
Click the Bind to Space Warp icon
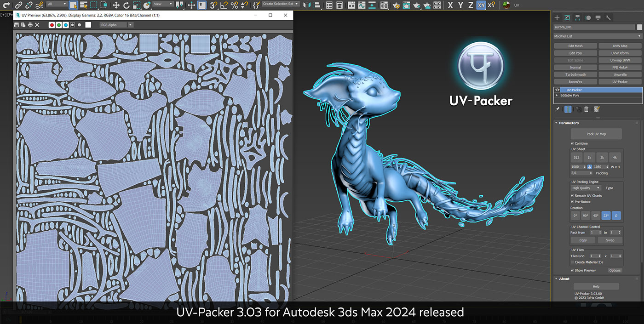click(40, 5)
